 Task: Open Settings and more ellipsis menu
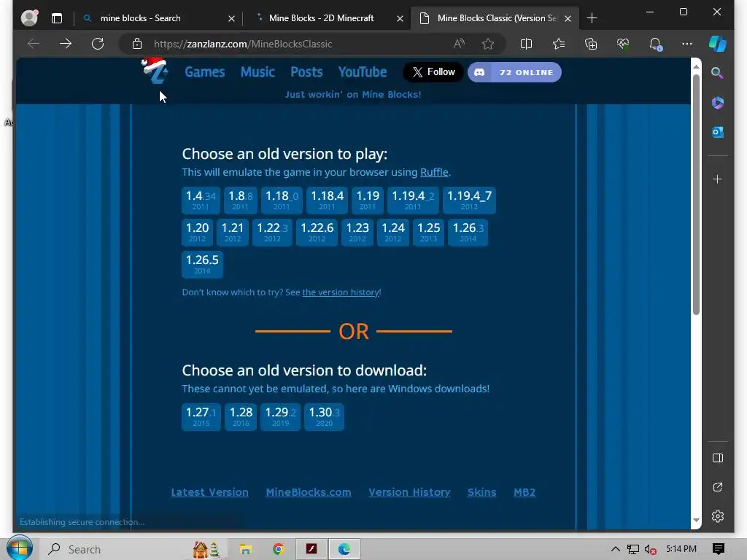coord(687,44)
